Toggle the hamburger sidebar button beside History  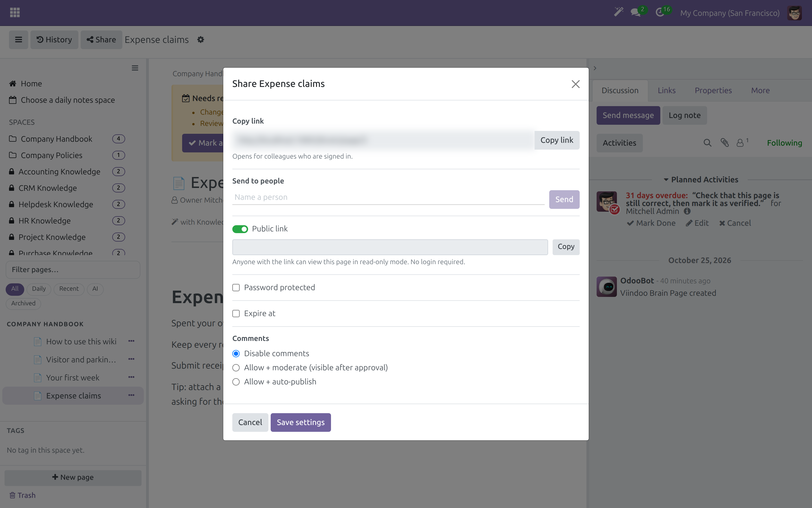tap(18, 40)
